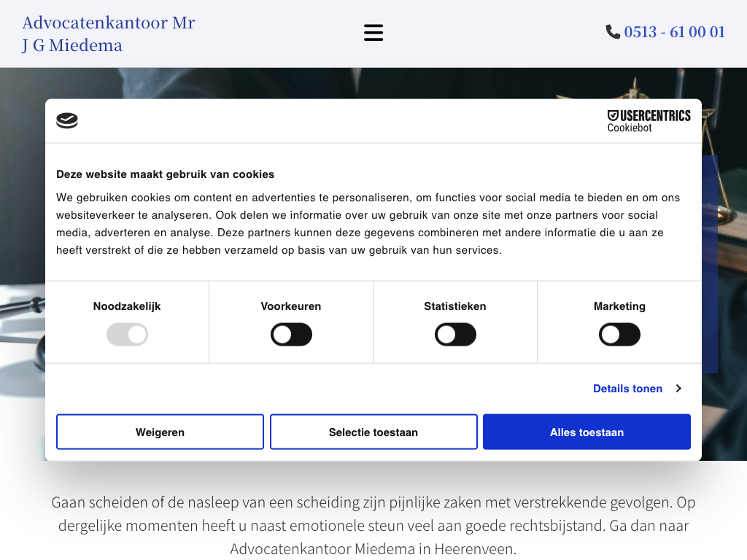The height and width of the screenshot is (560, 747).
Task: Turn on the Statistieken cookies switch
Action: [x=455, y=335]
